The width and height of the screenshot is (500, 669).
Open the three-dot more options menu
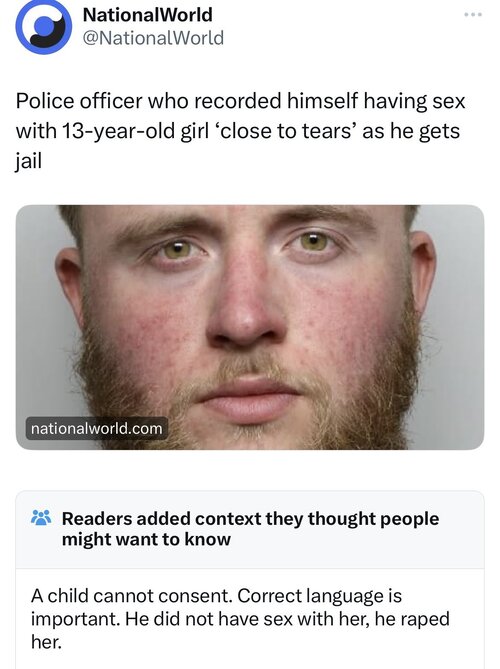point(473,15)
